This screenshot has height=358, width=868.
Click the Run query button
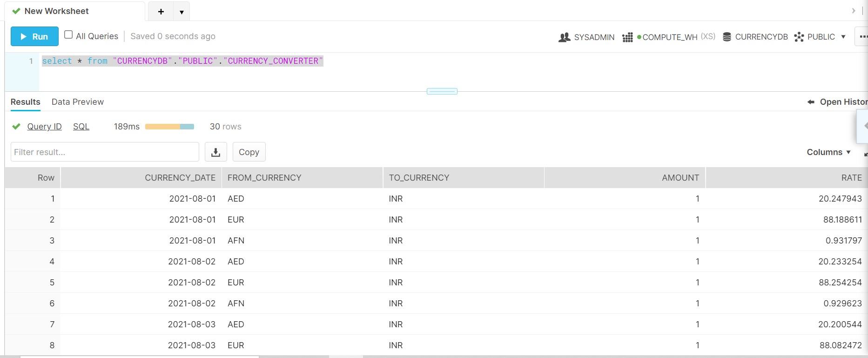click(x=34, y=36)
